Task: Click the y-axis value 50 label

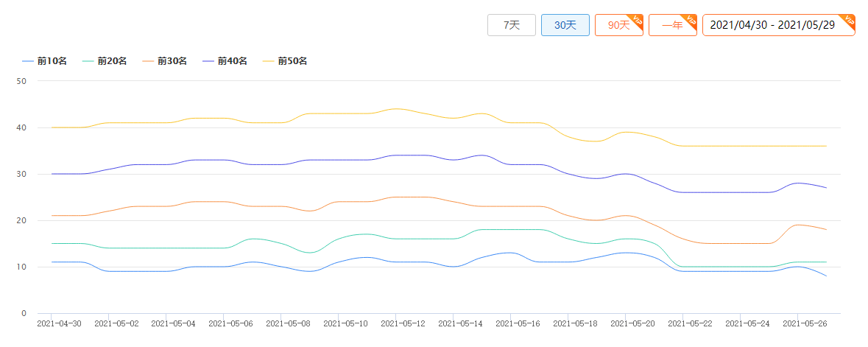Action: pos(22,81)
